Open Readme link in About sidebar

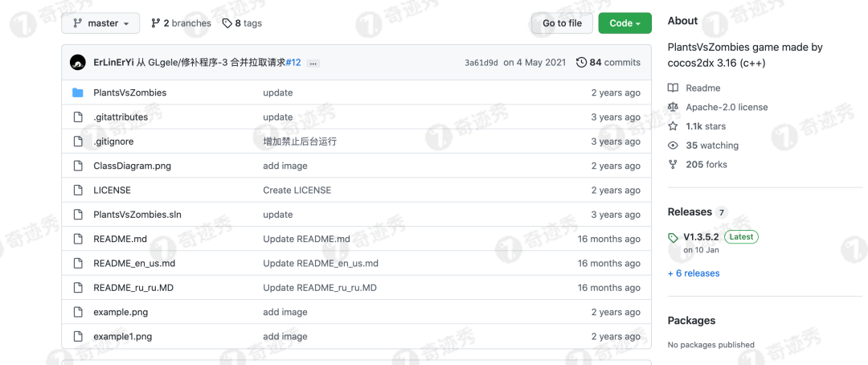pyautogui.click(x=703, y=88)
